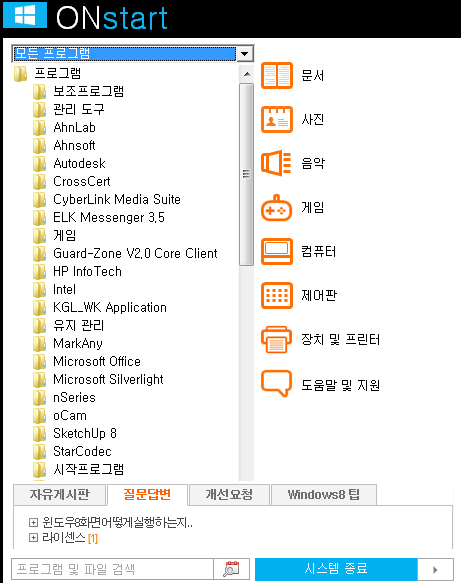Click the AhnLab folder icon
Screen dimensions: 461x583
[39, 128]
